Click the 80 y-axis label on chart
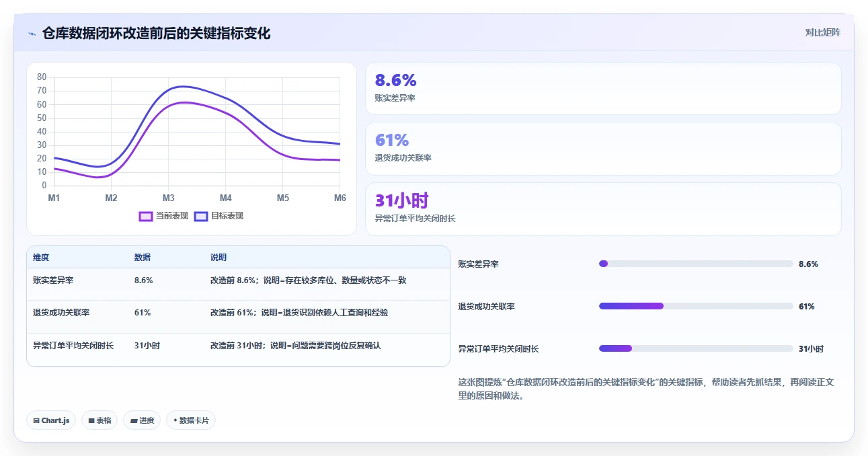868x456 pixels. coord(42,77)
